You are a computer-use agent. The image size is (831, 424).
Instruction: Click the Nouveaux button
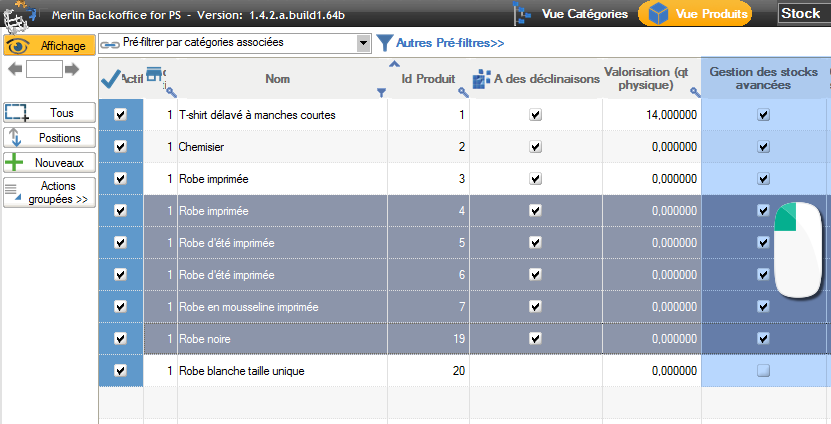pos(49,162)
